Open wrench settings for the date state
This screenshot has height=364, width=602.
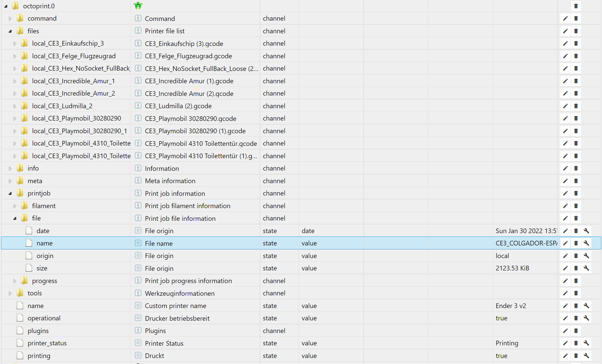[587, 231]
